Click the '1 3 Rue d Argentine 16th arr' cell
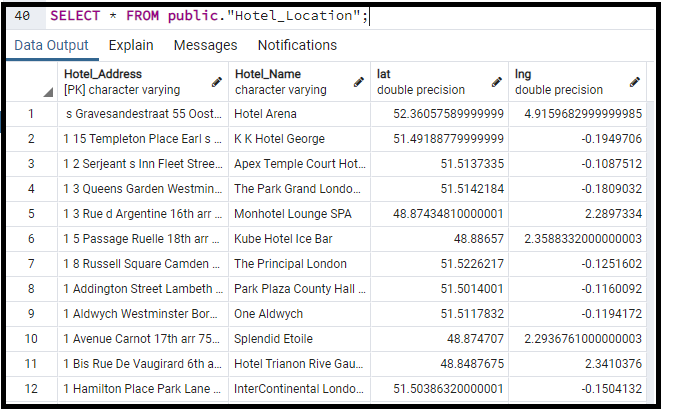Screen dimensions: 674x418 [143, 214]
